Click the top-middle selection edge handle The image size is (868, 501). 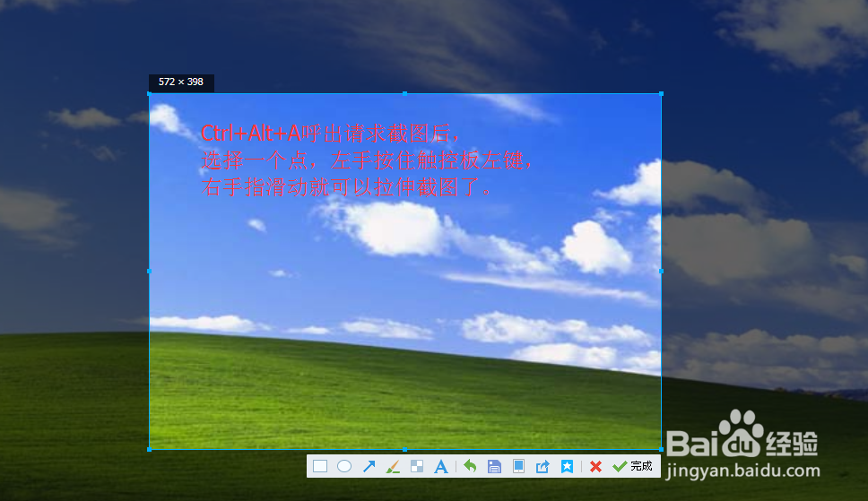[x=405, y=93]
